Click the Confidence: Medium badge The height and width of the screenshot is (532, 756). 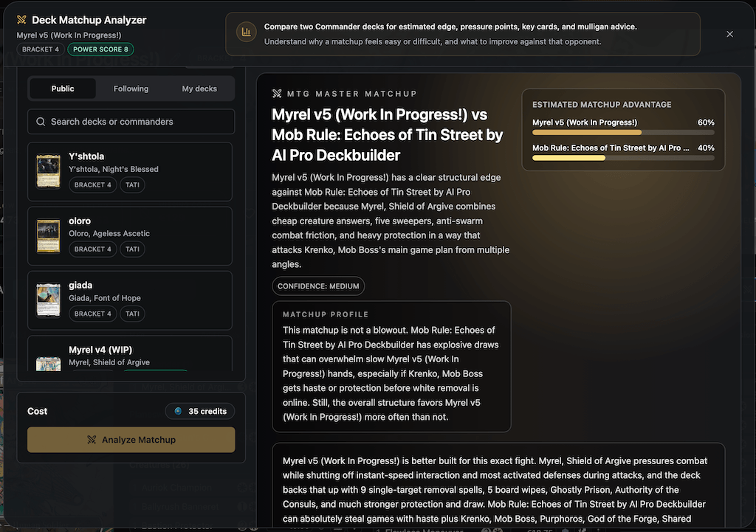pyautogui.click(x=318, y=286)
